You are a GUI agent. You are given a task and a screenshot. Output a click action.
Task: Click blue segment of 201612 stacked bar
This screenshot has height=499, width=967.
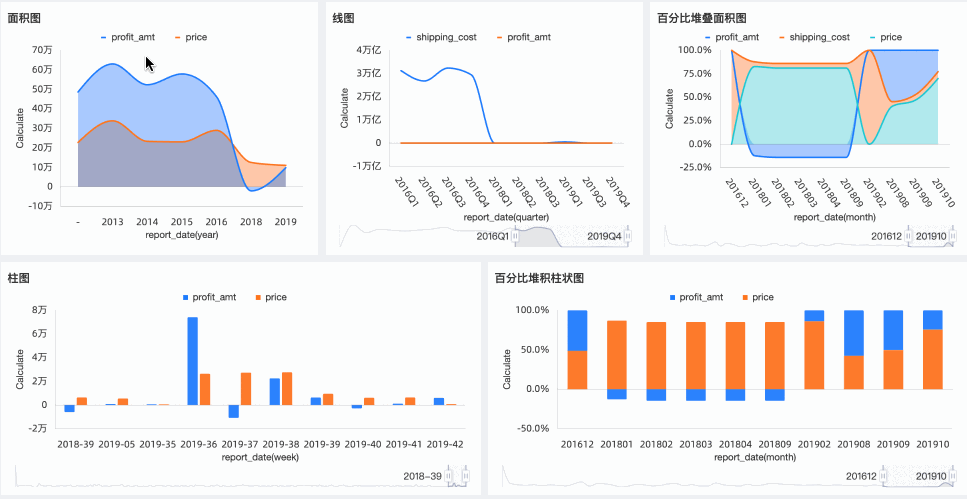[577, 331]
